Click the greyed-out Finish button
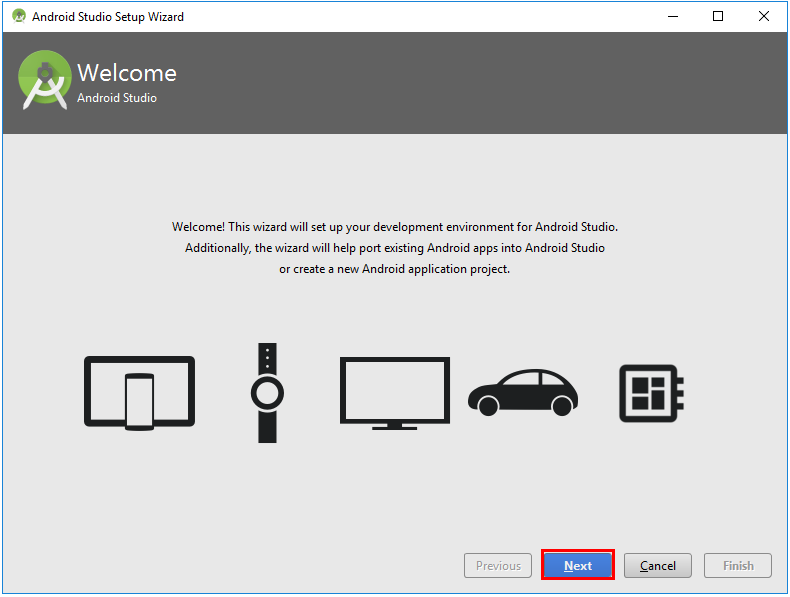790x597 pixels. [738, 565]
